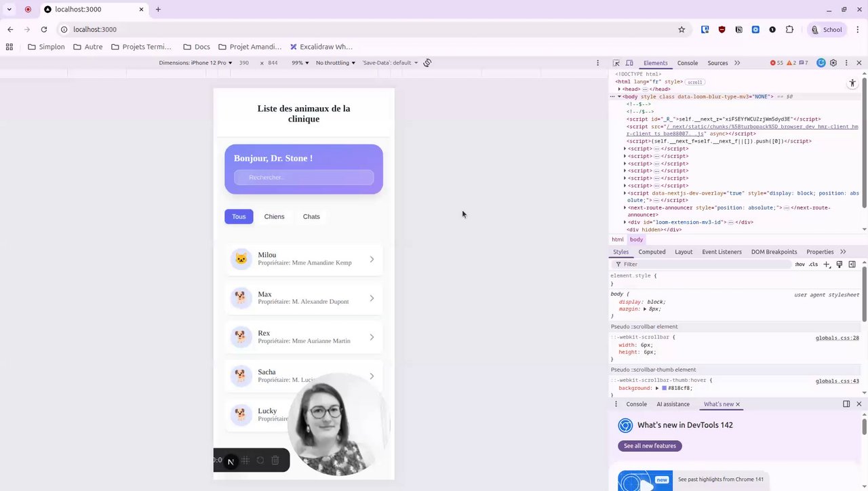Add a new style rule

(827, 264)
